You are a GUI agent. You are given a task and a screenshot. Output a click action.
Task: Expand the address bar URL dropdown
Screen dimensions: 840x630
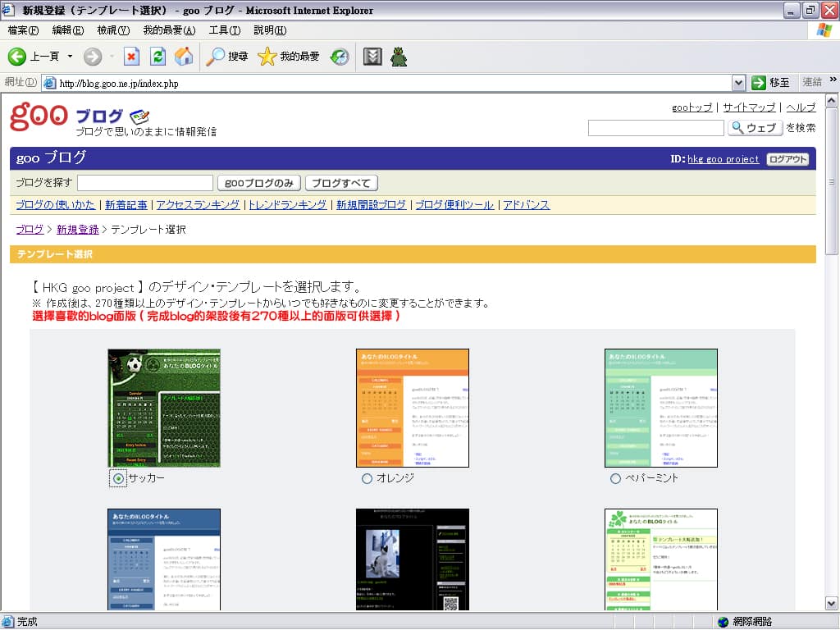(x=738, y=83)
